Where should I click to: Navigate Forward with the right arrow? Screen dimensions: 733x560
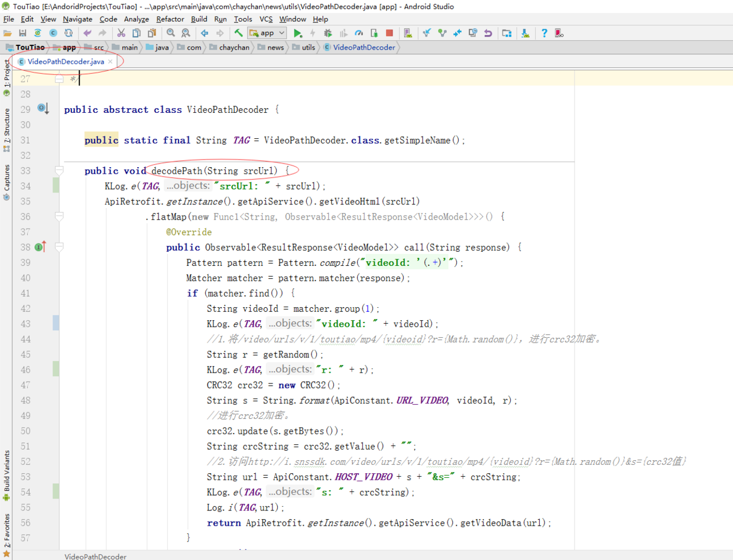click(220, 33)
